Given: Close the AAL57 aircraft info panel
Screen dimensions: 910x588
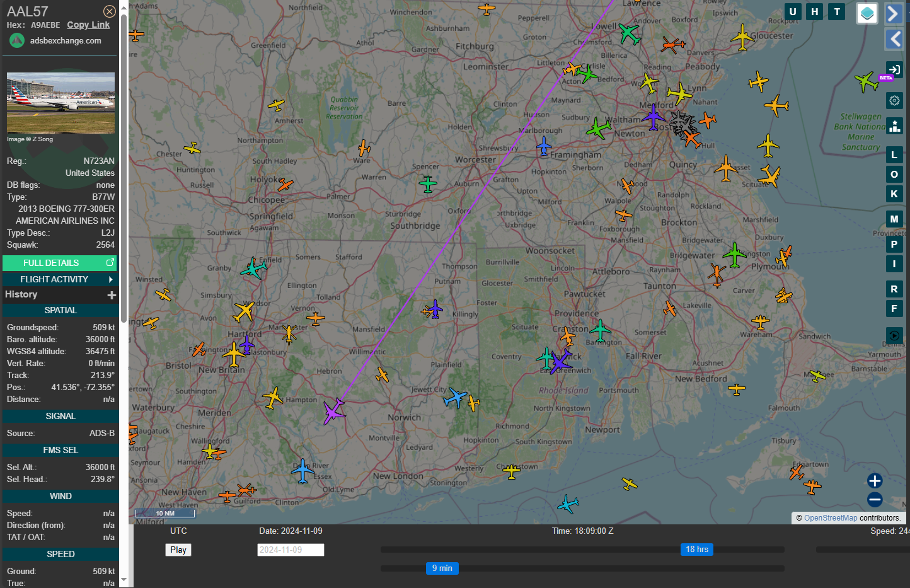Looking at the screenshot, I should (109, 11).
